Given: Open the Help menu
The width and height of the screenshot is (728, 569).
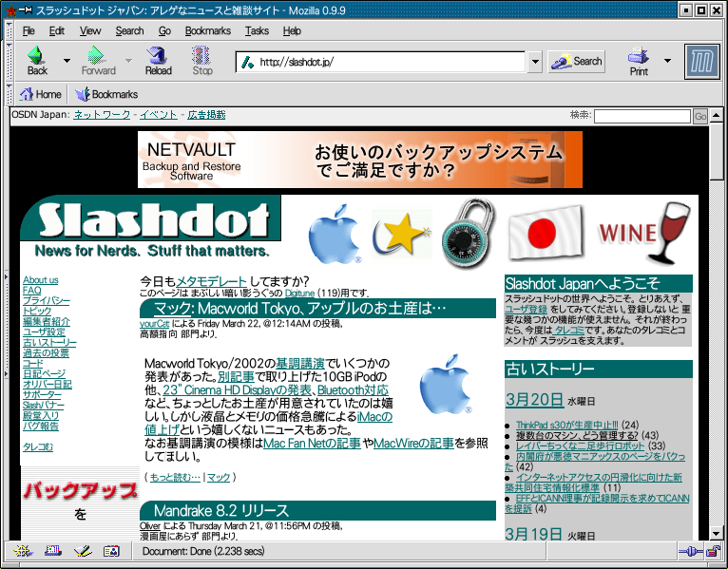Looking at the screenshot, I should pyautogui.click(x=292, y=30).
